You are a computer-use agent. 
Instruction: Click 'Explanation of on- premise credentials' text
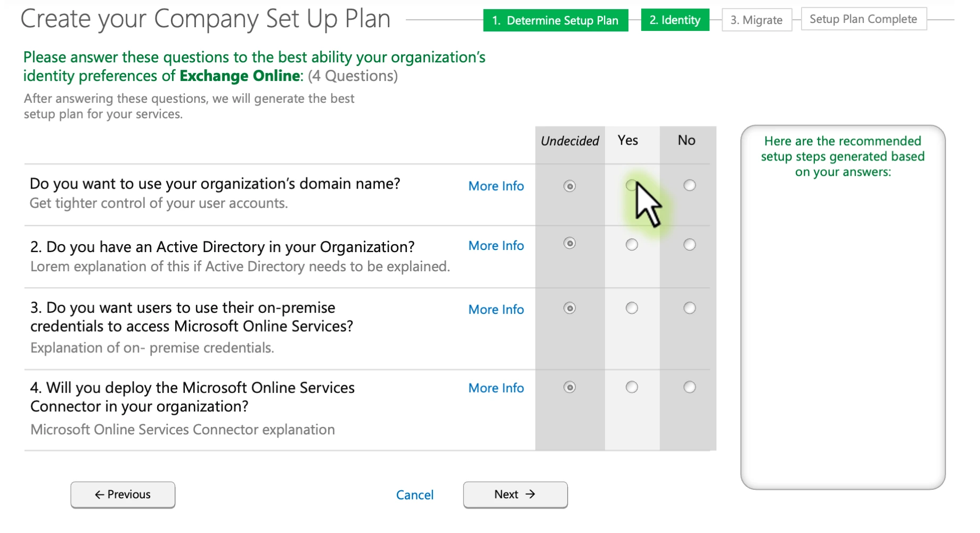point(152,348)
